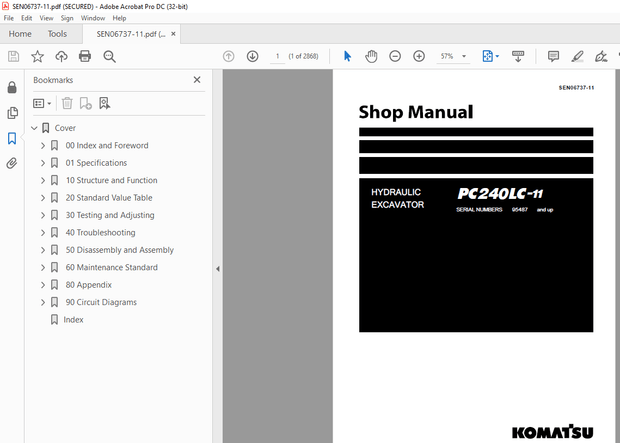Go to next page arrow

pos(252,57)
